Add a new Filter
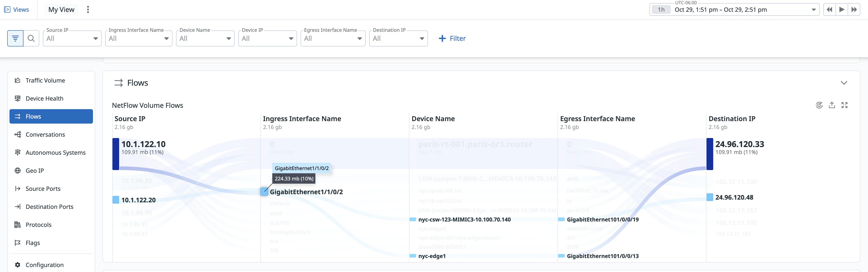 [x=452, y=38]
